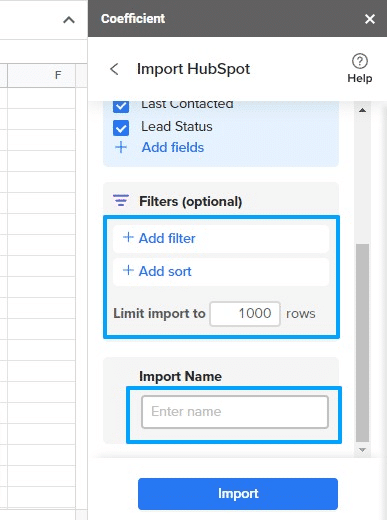Uncheck the Lead Status field checkbox
This screenshot has height=520, width=387.
tap(121, 128)
